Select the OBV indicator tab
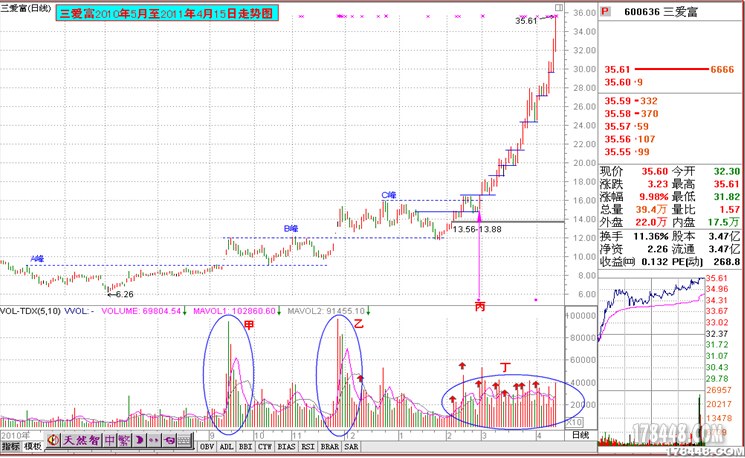Viewport: 745px width, 458px height. coord(207,447)
